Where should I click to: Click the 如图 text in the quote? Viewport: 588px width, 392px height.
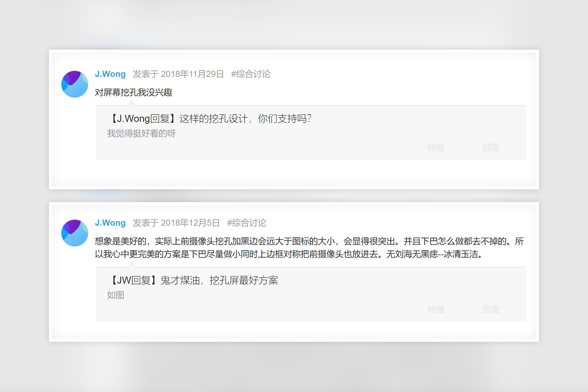pos(115,295)
